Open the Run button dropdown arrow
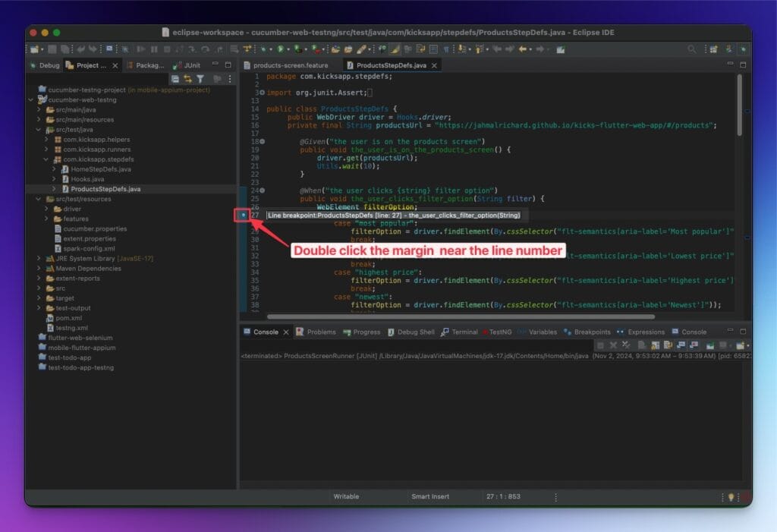Viewport: 777px width, 532px height. (288, 49)
